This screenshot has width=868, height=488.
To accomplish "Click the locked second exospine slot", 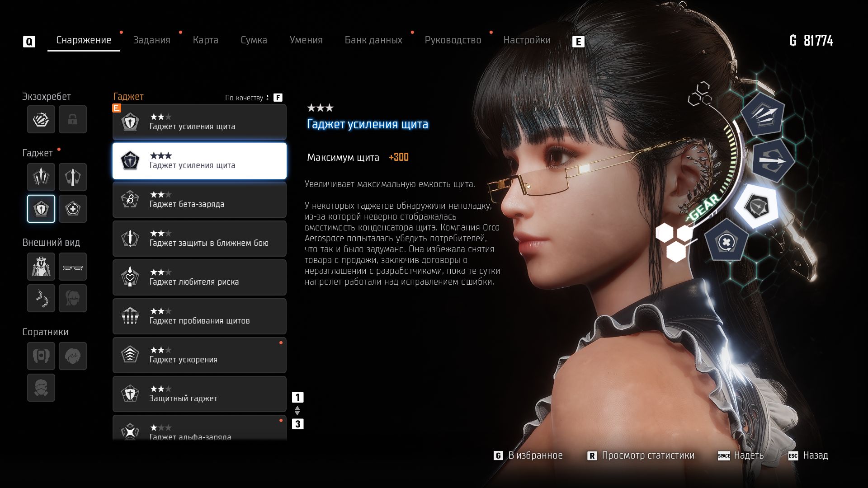I will click(73, 119).
